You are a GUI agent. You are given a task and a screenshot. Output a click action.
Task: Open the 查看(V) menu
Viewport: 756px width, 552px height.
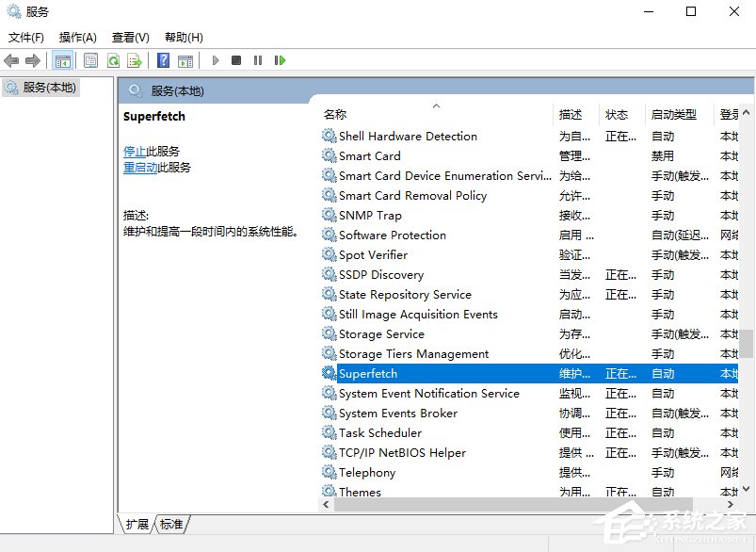coord(129,37)
